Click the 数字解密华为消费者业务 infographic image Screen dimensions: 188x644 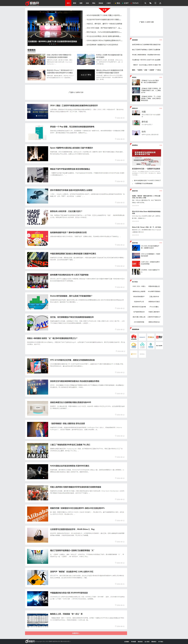pos(146,158)
